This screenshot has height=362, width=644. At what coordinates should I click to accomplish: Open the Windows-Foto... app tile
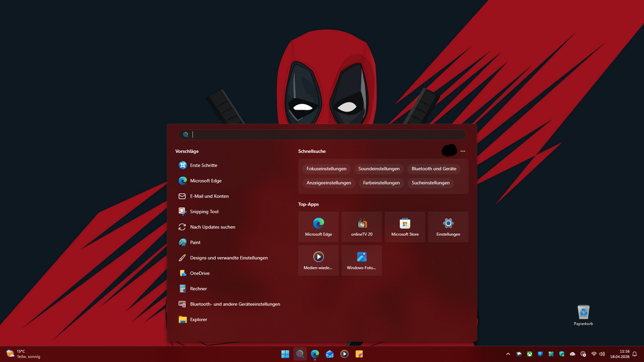click(362, 260)
